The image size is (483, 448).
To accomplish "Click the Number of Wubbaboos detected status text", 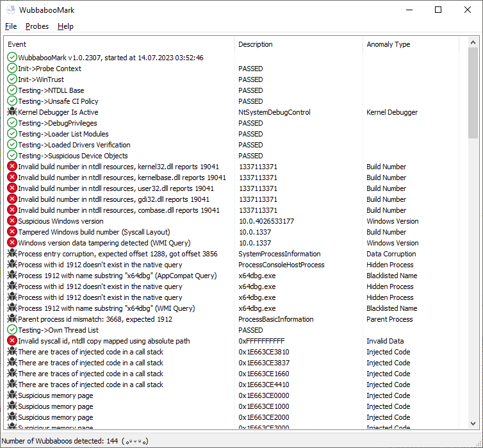I will tap(75, 441).
